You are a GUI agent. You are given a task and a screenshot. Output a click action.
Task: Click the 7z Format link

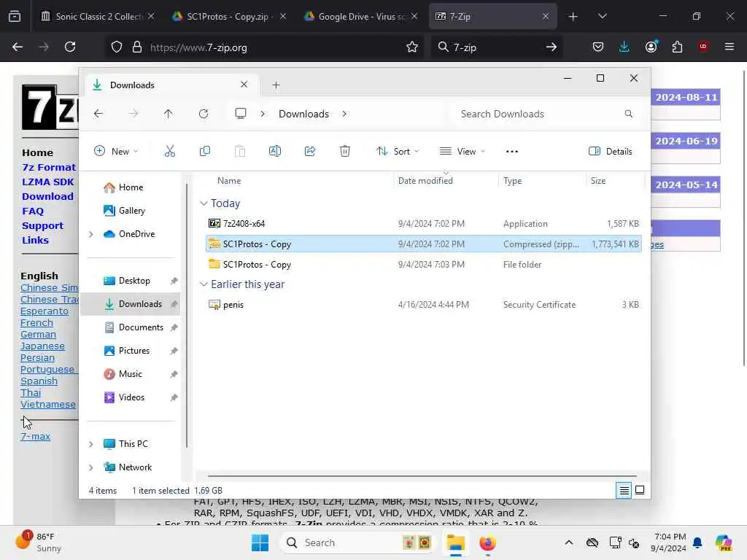coord(49,167)
